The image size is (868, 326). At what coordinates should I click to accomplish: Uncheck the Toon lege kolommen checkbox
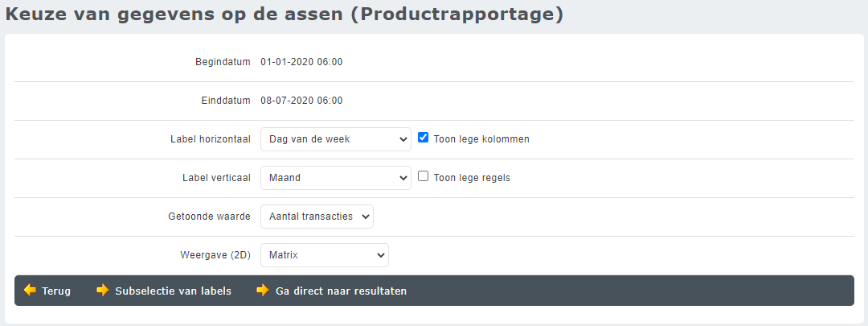coord(424,138)
